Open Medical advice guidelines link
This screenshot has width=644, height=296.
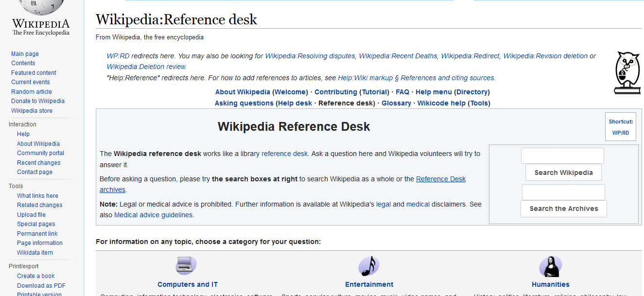click(153, 215)
